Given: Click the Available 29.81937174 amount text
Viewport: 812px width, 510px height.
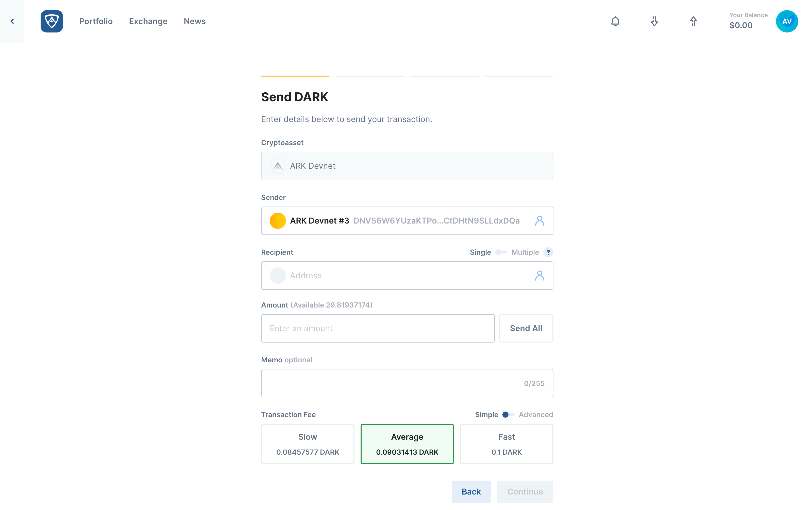Looking at the screenshot, I should (331, 305).
